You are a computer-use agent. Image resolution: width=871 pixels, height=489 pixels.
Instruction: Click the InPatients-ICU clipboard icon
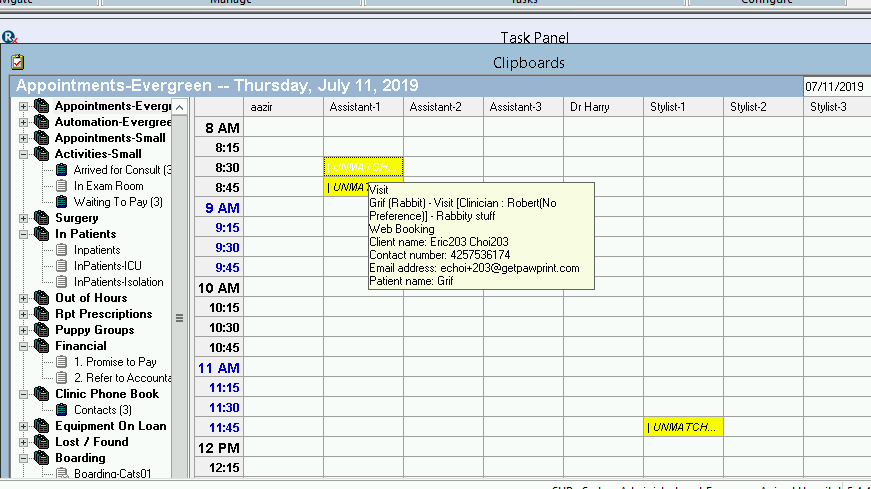(62, 266)
